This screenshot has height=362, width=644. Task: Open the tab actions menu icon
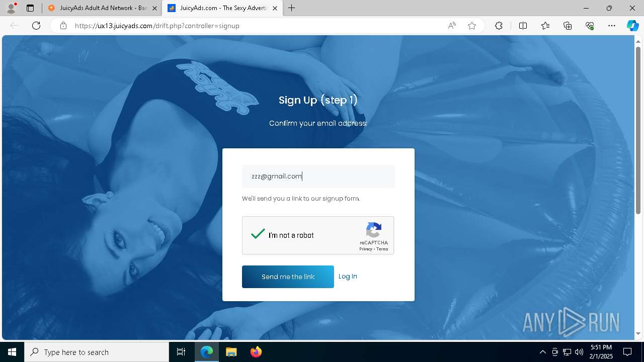coord(30,8)
